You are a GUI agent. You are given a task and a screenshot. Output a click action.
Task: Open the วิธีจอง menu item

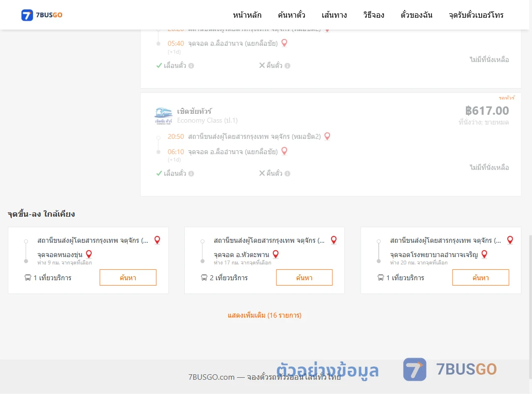pyautogui.click(x=373, y=15)
